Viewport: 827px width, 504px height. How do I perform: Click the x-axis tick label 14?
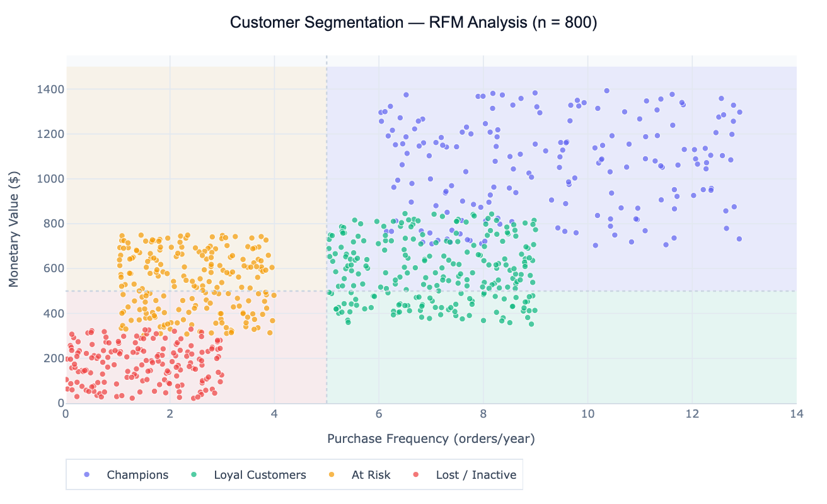(796, 414)
